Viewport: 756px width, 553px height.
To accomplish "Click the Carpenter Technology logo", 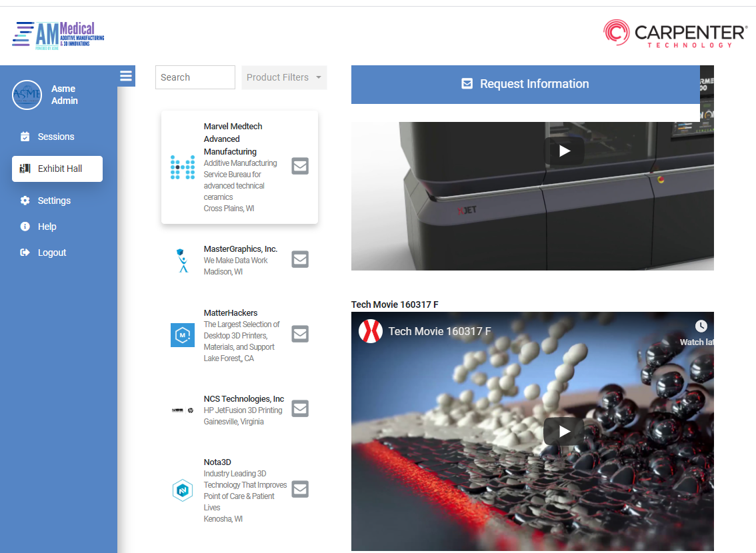I will (x=675, y=33).
